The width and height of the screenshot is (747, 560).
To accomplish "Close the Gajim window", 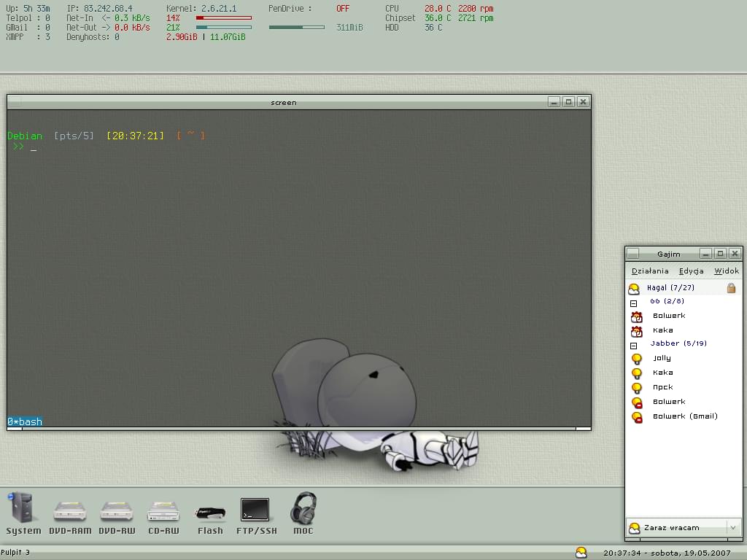I will (735, 254).
